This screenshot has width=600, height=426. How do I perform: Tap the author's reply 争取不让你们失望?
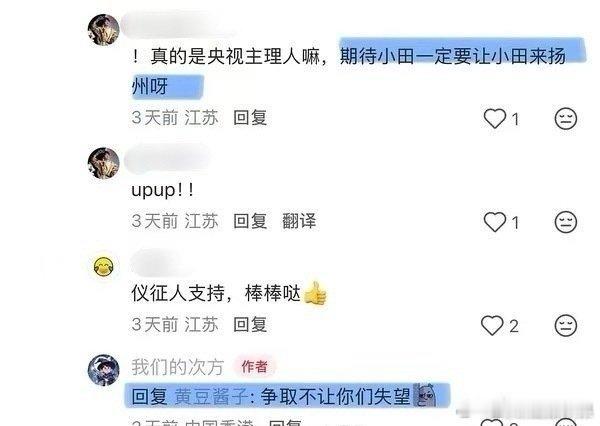point(336,397)
